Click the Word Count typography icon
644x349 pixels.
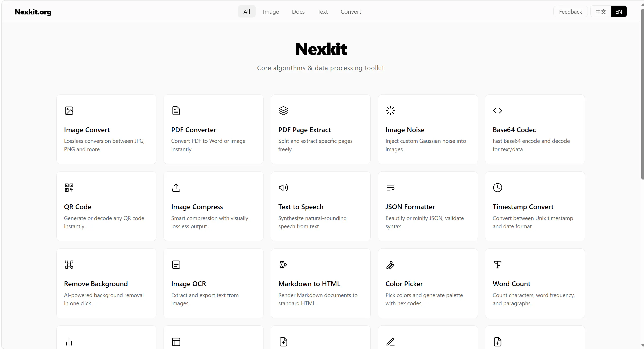[x=497, y=265]
